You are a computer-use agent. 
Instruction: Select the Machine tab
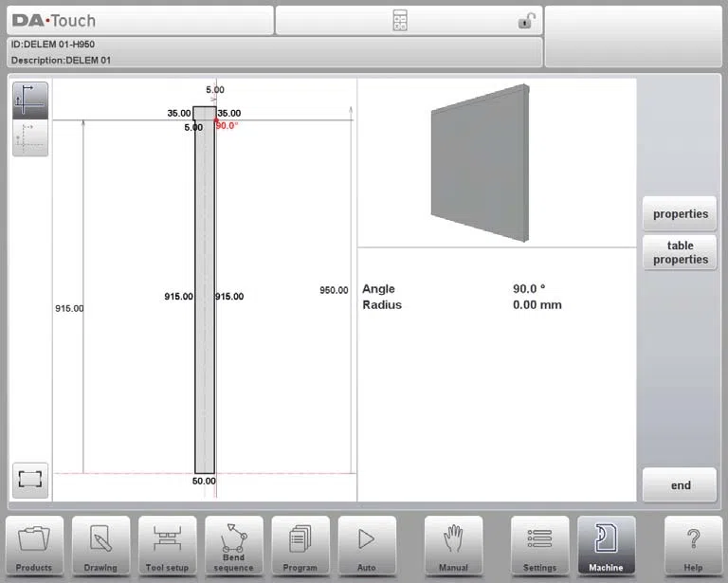pos(607,546)
